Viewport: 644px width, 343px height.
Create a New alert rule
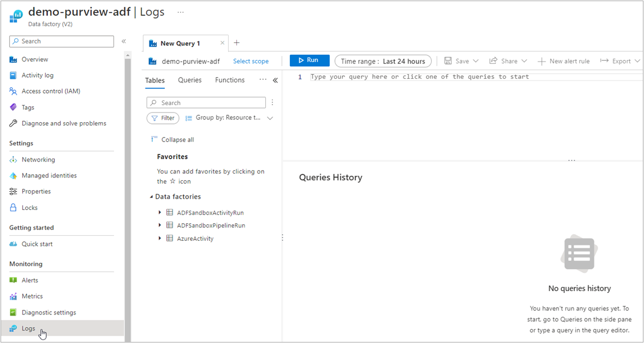564,61
